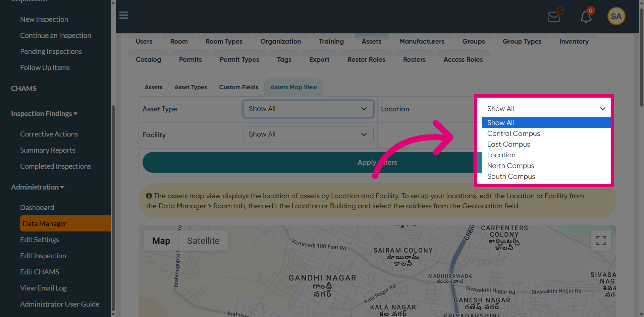644x317 pixels.
Task: Collapse the Inspection Findings section
Action: click(44, 114)
